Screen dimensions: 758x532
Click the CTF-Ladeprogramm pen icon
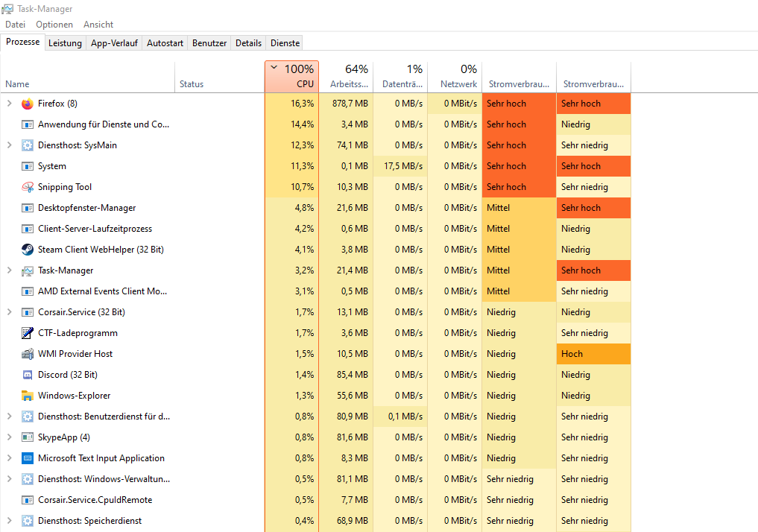pyautogui.click(x=28, y=333)
